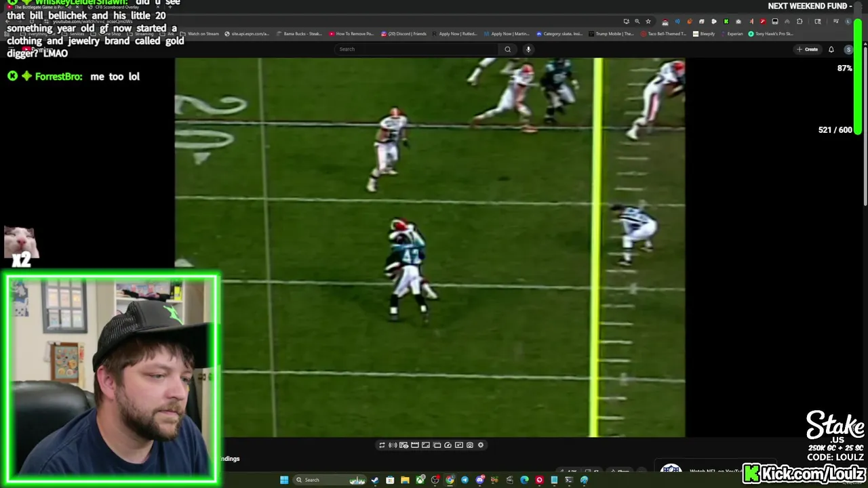Bookmark this page with the star icon
Image resolution: width=868 pixels, height=488 pixels.
point(648,21)
